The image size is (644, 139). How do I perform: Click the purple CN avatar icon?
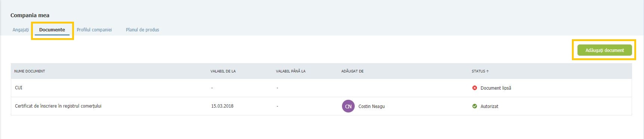point(348,106)
